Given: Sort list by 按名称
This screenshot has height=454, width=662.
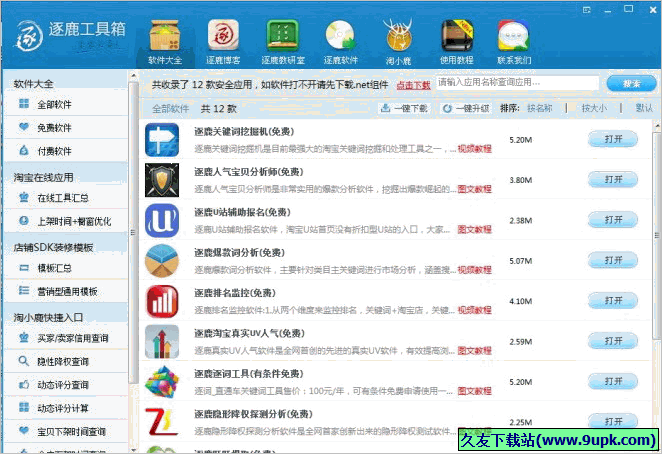Looking at the screenshot, I should click(539, 108).
